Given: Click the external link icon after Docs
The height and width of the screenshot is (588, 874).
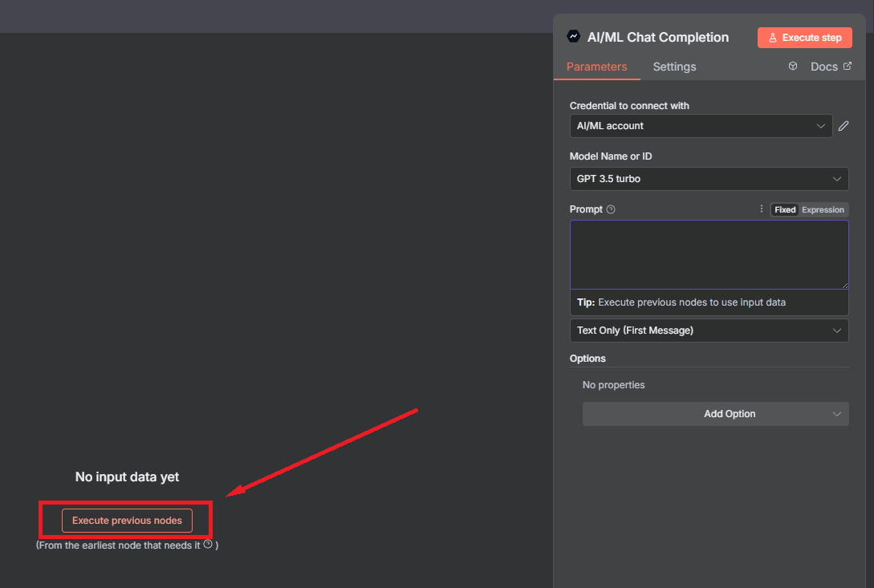Looking at the screenshot, I should click(847, 67).
